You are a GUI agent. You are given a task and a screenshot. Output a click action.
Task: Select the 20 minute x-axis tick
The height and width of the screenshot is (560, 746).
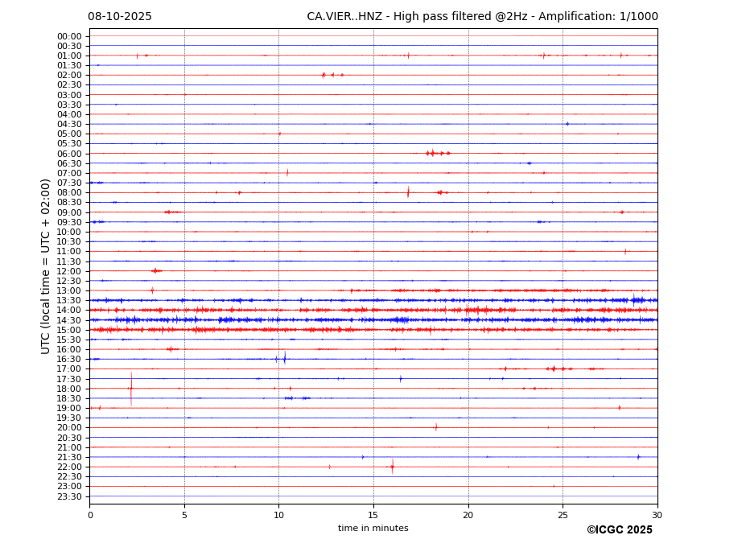pyautogui.click(x=468, y=515)
